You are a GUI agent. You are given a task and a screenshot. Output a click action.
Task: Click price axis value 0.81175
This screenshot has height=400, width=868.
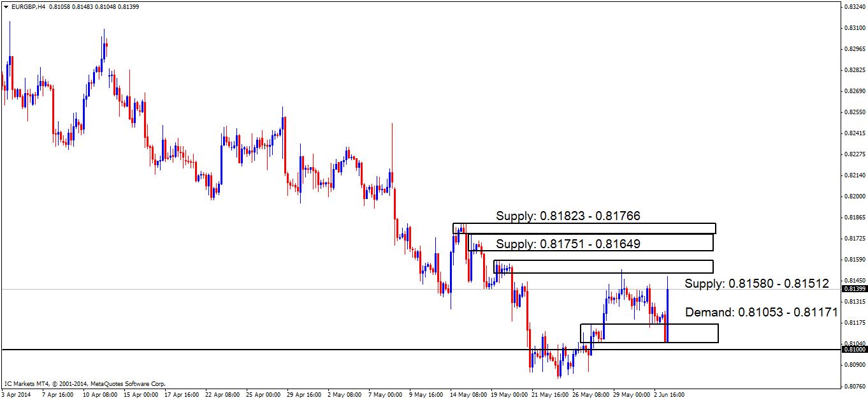pos(854,323)
